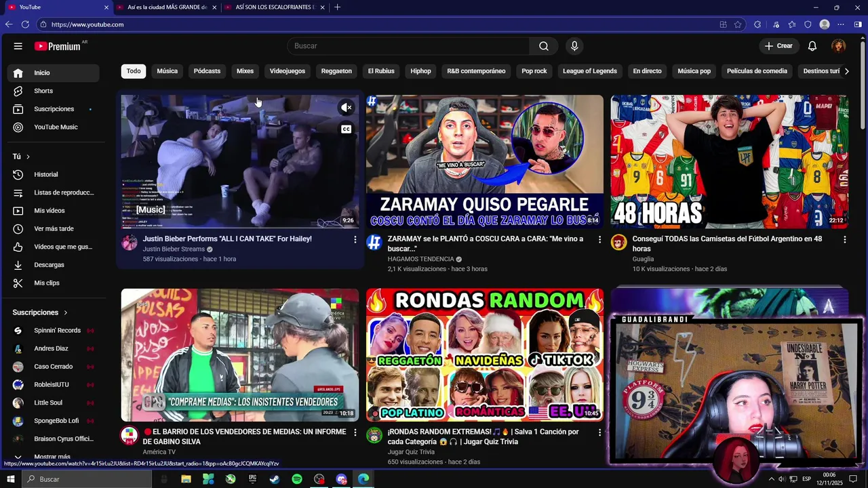Reload the page in the browser
The image size is (868, 488).
pyautogui.click(x=25, y=24)
